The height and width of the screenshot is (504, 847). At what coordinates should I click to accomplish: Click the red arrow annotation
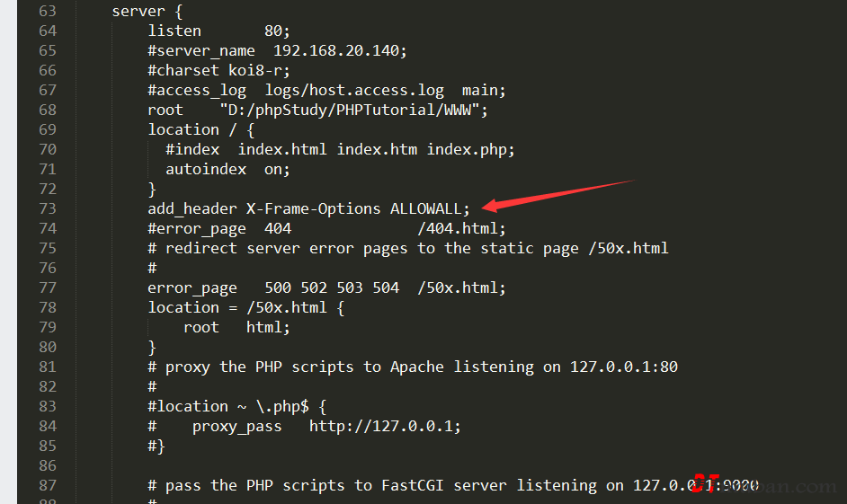[x=557, y=194]
